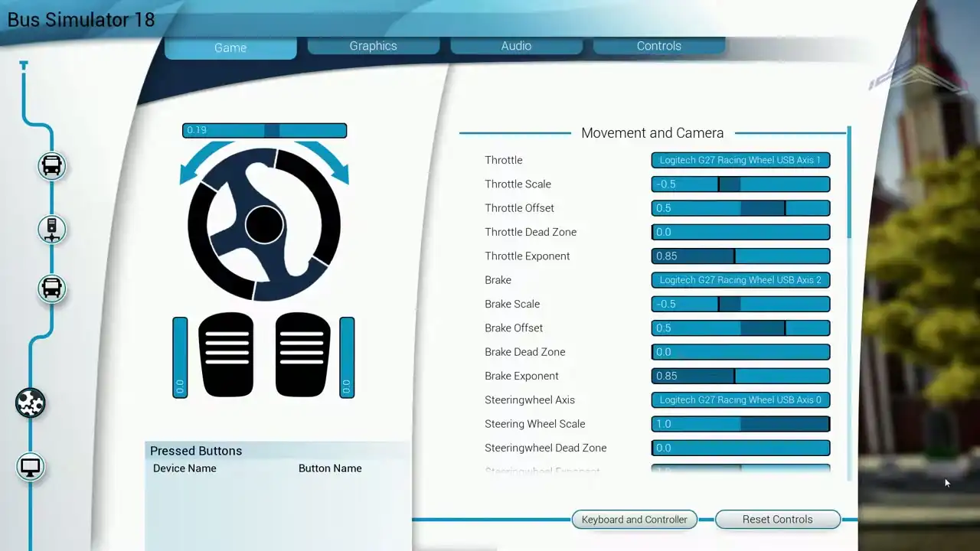Open the Brake axis binding selector

click(740, 280)
